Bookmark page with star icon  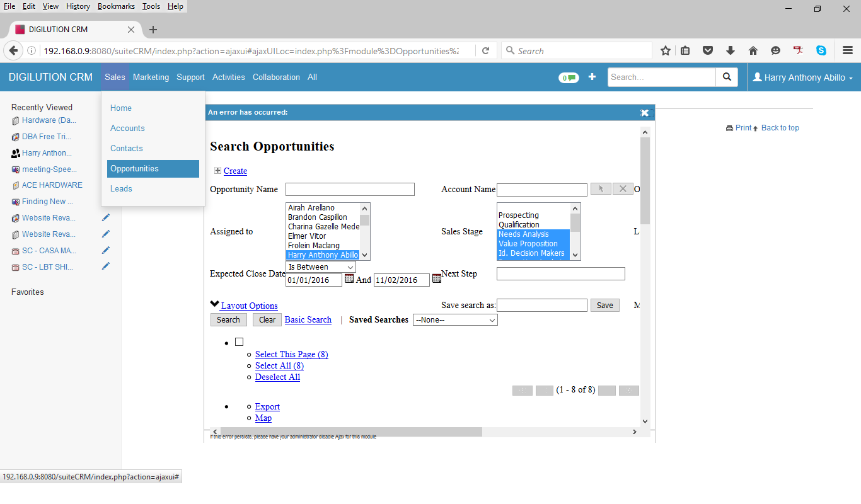pyautogui.click(x=666, y=51)
